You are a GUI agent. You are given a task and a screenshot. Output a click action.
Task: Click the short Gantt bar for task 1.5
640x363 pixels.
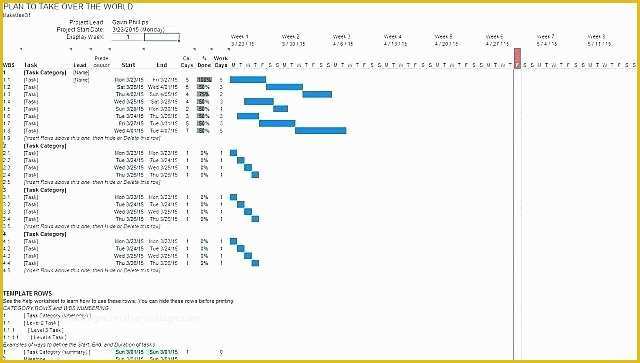280,109
